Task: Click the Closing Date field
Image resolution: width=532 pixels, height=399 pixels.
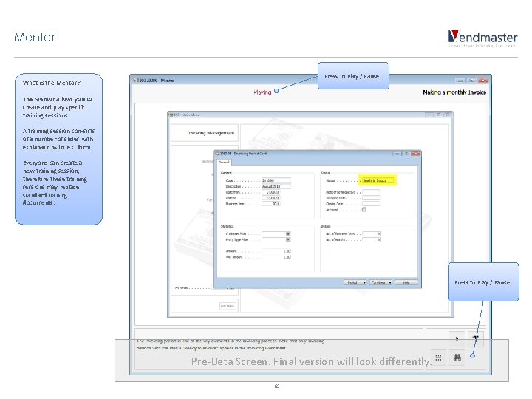Action: point(371,204)
